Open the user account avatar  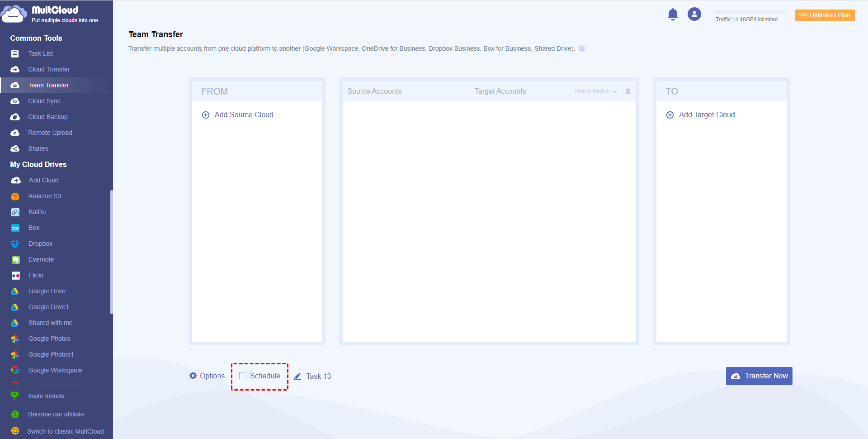pos(694,14)
